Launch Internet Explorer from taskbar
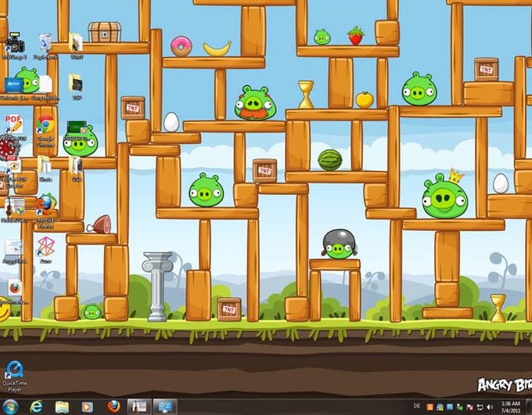Viewport: 532px width, 415px height. coord(36,406)
